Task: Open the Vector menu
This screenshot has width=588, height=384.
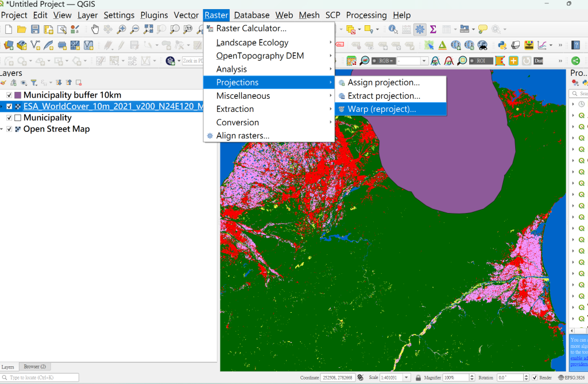Action: click(x=186, y=15)
